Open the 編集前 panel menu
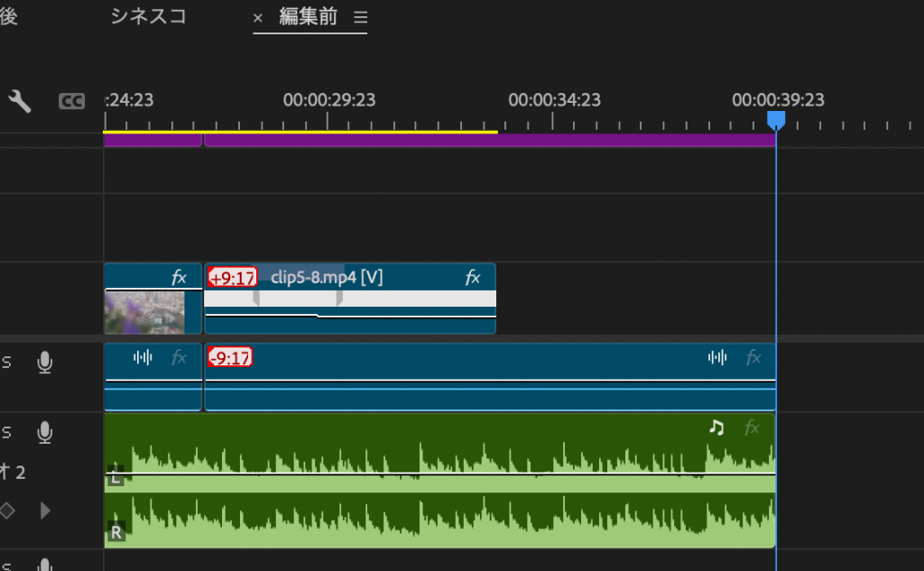The width and height of the screenshot is (924, 571). (x=361, y=18)
